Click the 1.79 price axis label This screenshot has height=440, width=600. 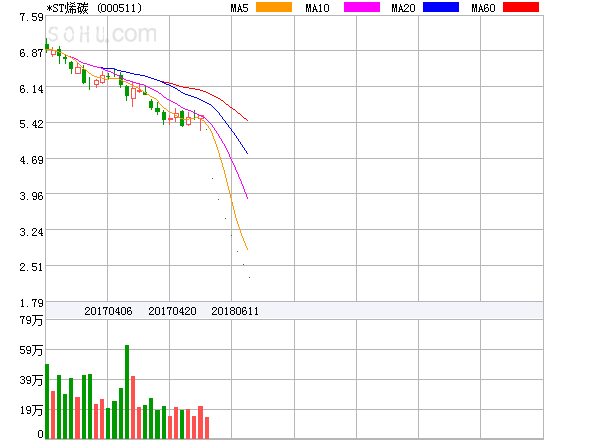click(31, 303)
